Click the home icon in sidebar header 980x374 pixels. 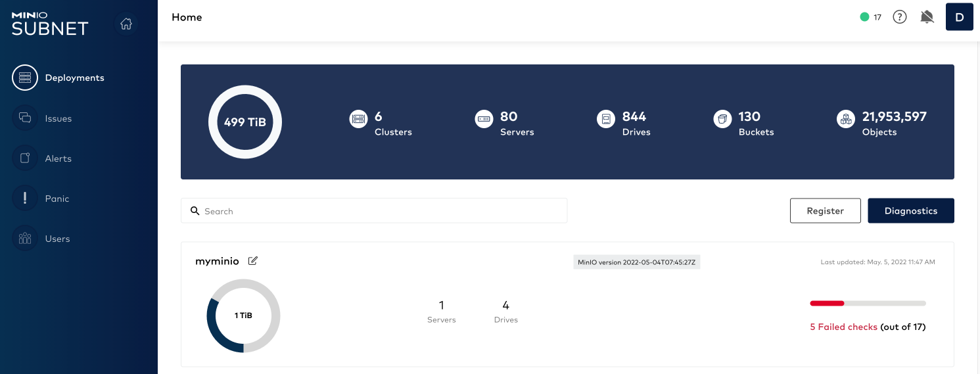(126, 24)
